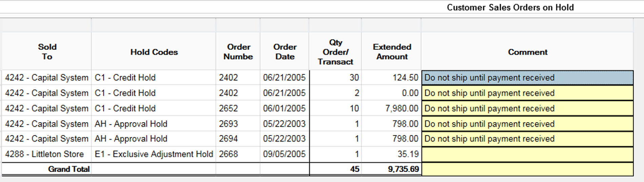Click the comment field for order 2652

(x=527, y=109)
